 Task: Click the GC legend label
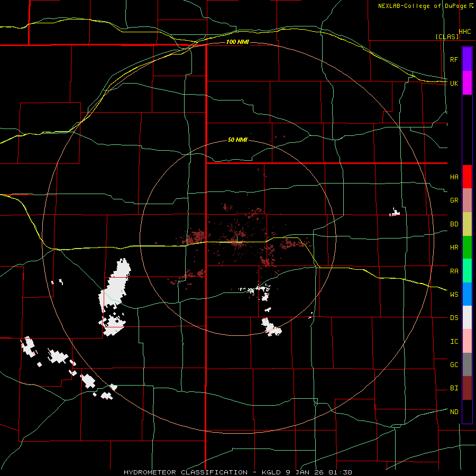(x=454, y=365)
